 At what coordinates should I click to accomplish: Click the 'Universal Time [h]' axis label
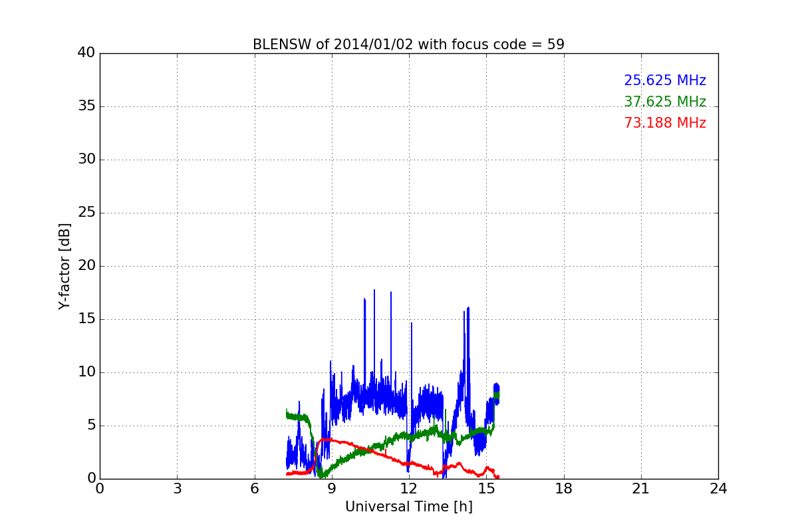click(408, 507)
